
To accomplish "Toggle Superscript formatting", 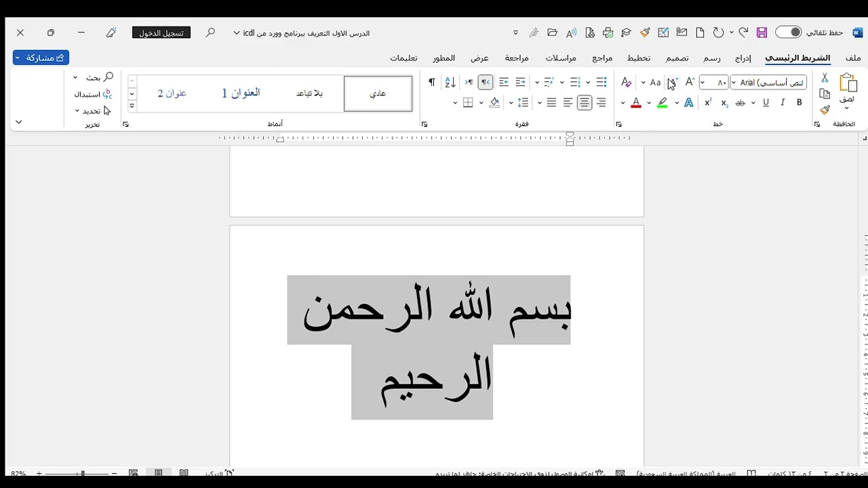I will click(707, 103).
